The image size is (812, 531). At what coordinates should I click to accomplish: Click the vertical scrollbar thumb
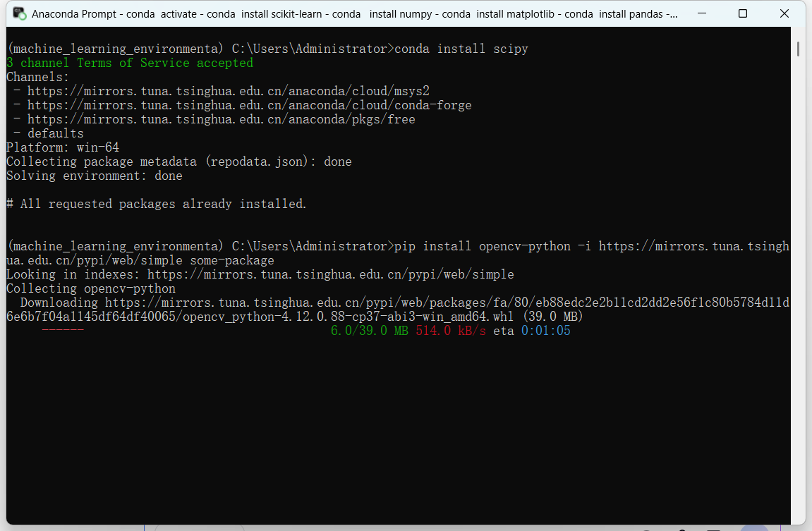pos(798,49)
